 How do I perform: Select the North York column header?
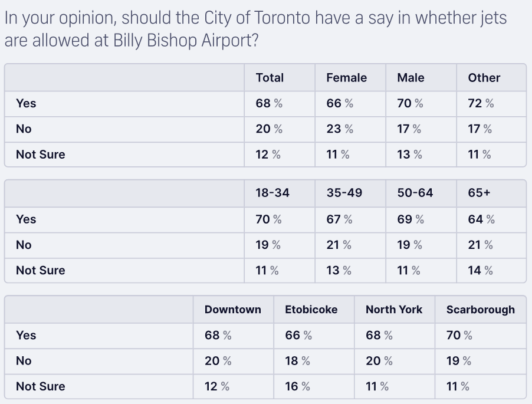click(x=394, y=310)
